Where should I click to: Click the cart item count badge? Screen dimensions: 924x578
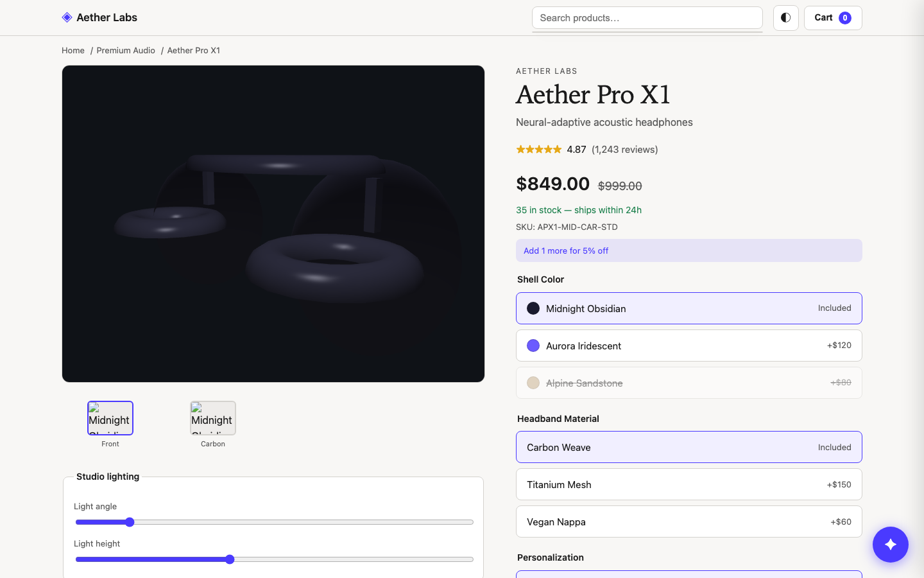(845, 18)
